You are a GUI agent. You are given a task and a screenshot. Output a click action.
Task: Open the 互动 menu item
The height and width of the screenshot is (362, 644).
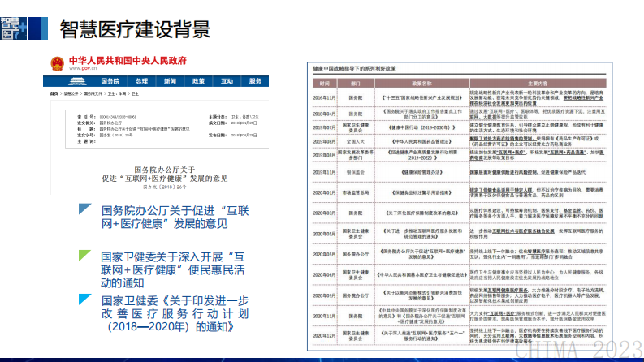227,81
